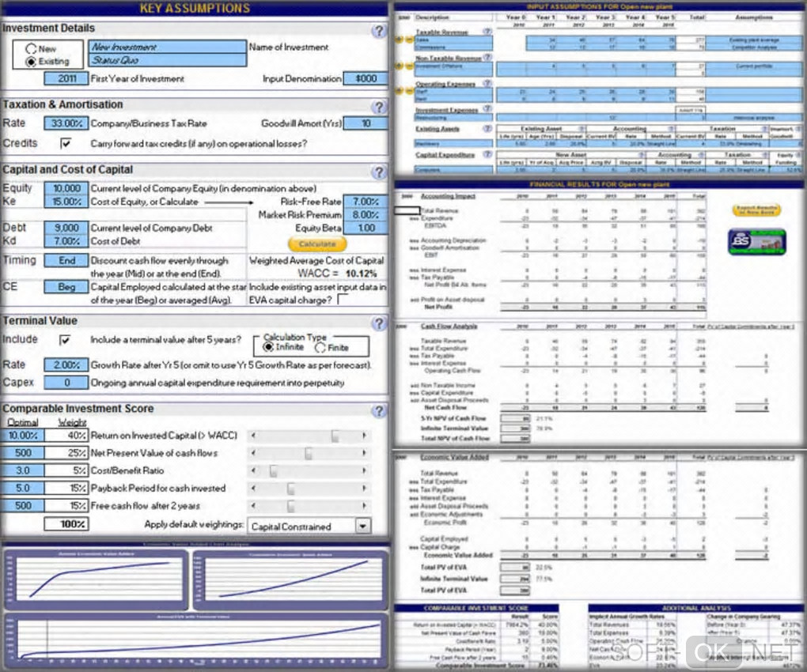Click the Goodwill Amort years field
This screenshot has width=807, height=672.
[366, 123]
